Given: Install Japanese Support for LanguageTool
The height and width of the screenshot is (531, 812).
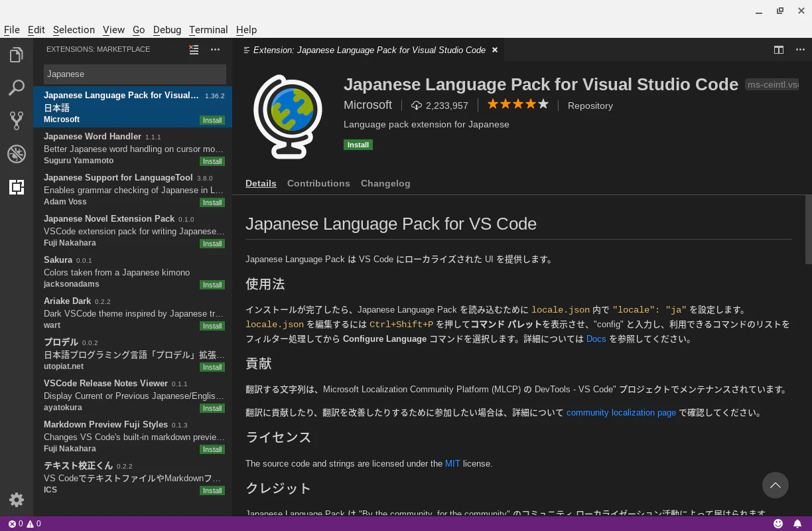Looking at the screenshot, I should click(212, 202).
